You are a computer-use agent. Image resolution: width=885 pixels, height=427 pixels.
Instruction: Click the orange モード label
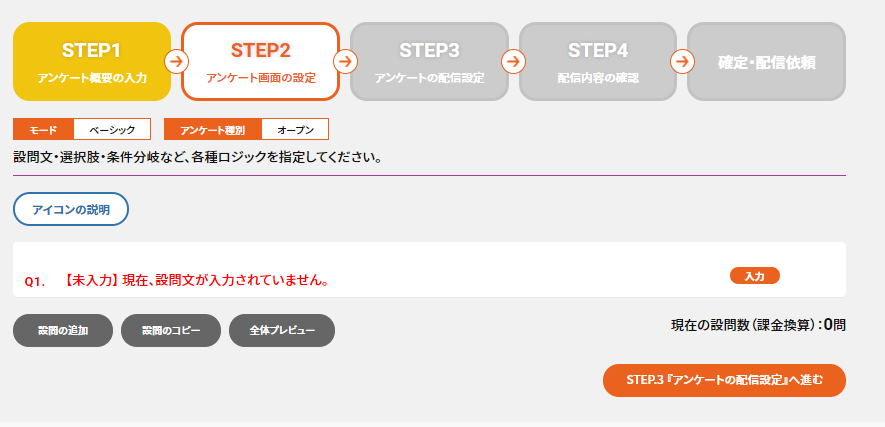pyautogui.click(x=43, y=129)
